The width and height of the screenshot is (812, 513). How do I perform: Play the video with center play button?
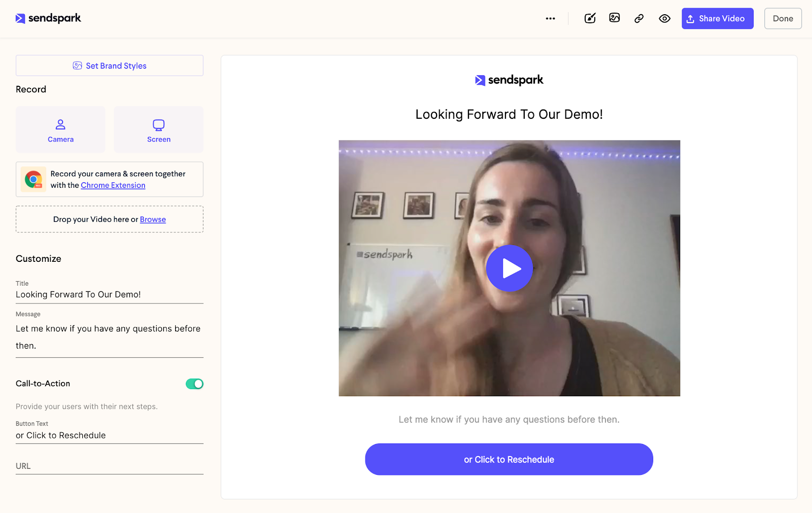coord(510,268)
